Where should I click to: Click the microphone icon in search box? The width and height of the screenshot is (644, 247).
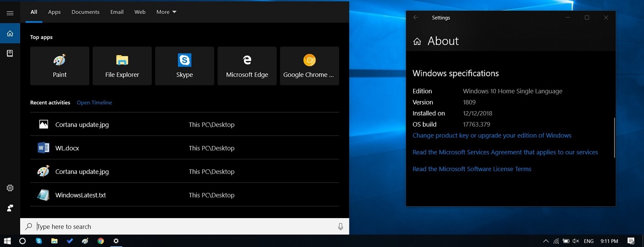[341, 226]
